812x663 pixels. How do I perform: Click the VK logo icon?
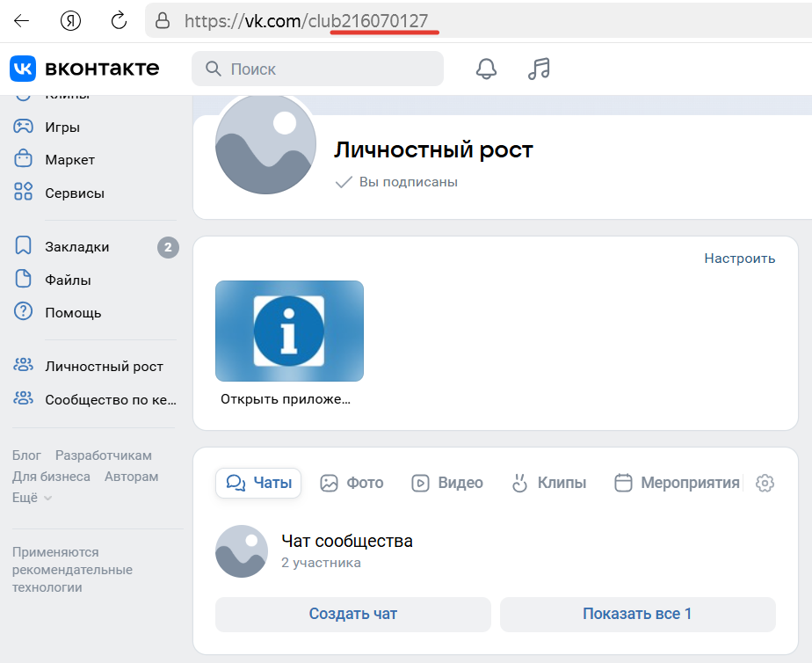[x=23, y=69]
